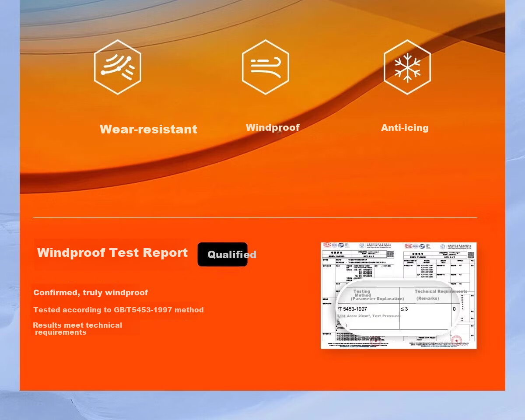Click the "≤ 3" requirement value
The height and width of the screenshot is (420, 525).
[x=404, y=309]
